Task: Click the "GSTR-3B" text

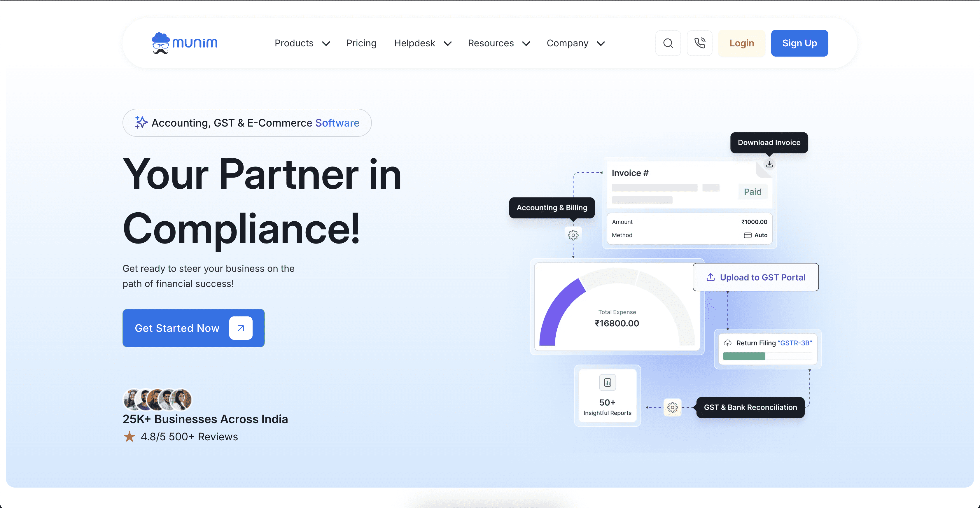Action: click(x=795, y=343)
